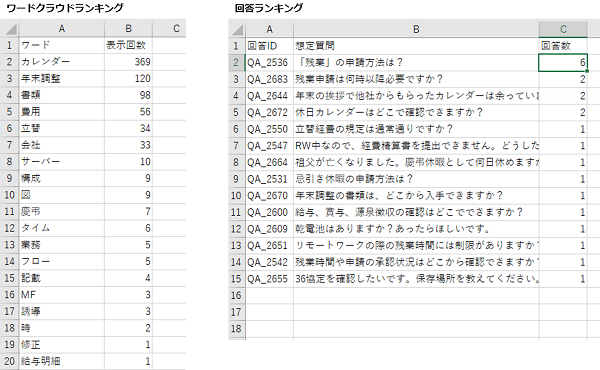Select row 16 header in answer ranking table
This screenshot has height=370, width=600.
point(237,295)
